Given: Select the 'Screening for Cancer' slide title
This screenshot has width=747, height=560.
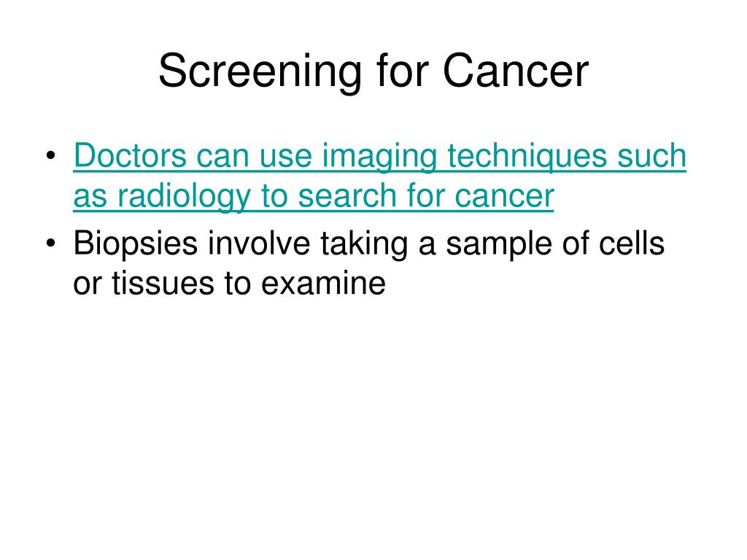Looking at the screenshot, I should pos(373,71).
